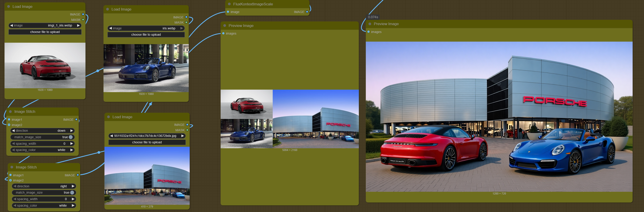Viewport: 644px width, 212px height.
Task: Open red Porsche preview in imgi_1_iris Load Image node
Action: (x=45, y=65)
